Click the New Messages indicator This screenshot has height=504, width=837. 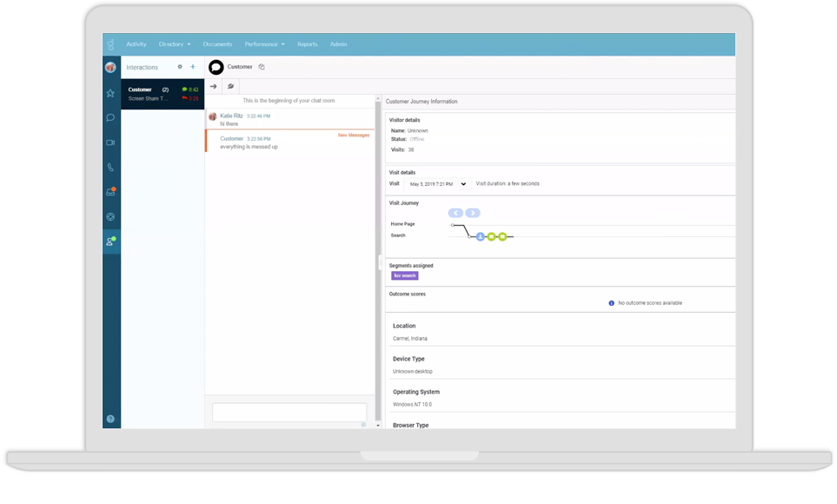(x=354, y=135)
